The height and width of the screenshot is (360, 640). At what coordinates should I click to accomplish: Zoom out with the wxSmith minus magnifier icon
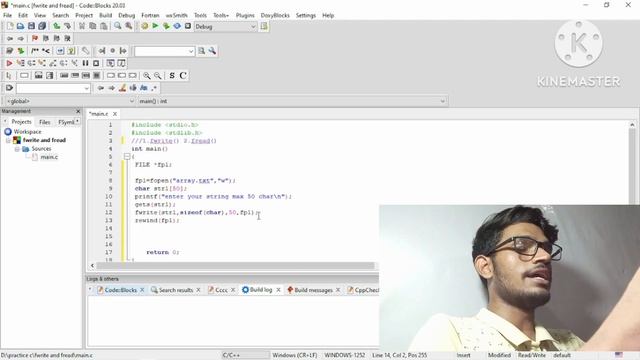pos(158,76)
